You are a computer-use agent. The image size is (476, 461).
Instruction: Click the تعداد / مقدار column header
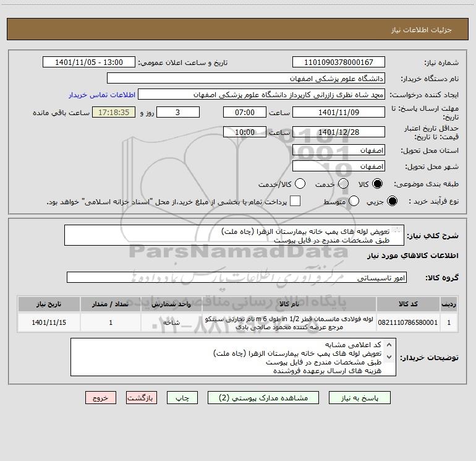click(111, 304)
